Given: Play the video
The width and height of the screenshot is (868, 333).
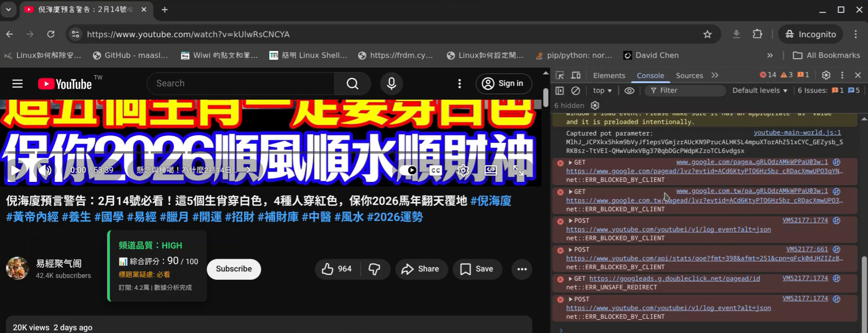Looking at the screenshot, I should point(16,170).
